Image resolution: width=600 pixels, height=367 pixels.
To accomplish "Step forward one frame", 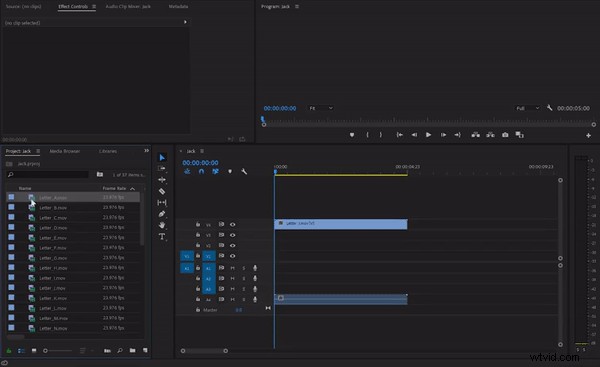I will pyautogui.click(x=443, y=135).
